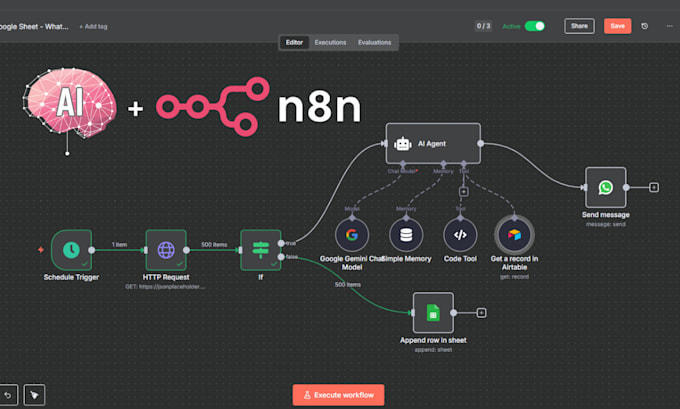Click the Schedule Trigger output connector
Viewport: 680px width, 409px height.
pyautogui.click(x=92, y=250)
